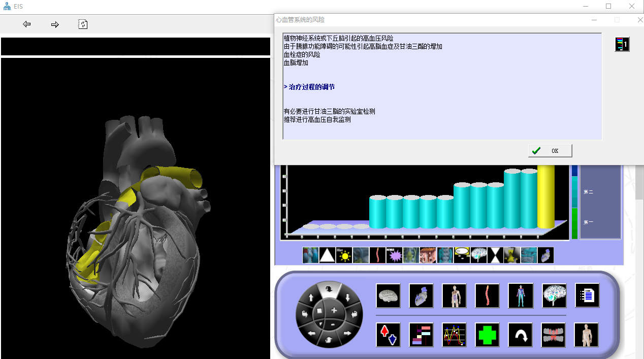Open the spine model icon
Viewport: 644px width, 359px height.
(x=487, y=296)
